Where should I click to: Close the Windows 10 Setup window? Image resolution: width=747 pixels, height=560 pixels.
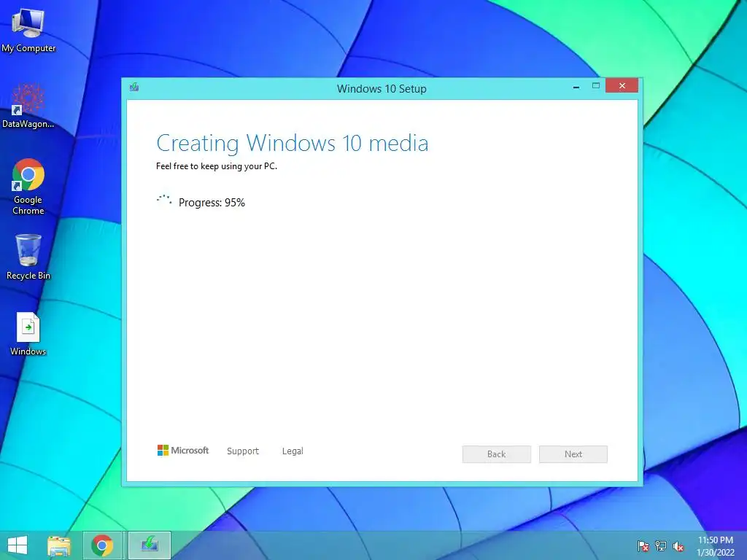[x=622, y=86]
